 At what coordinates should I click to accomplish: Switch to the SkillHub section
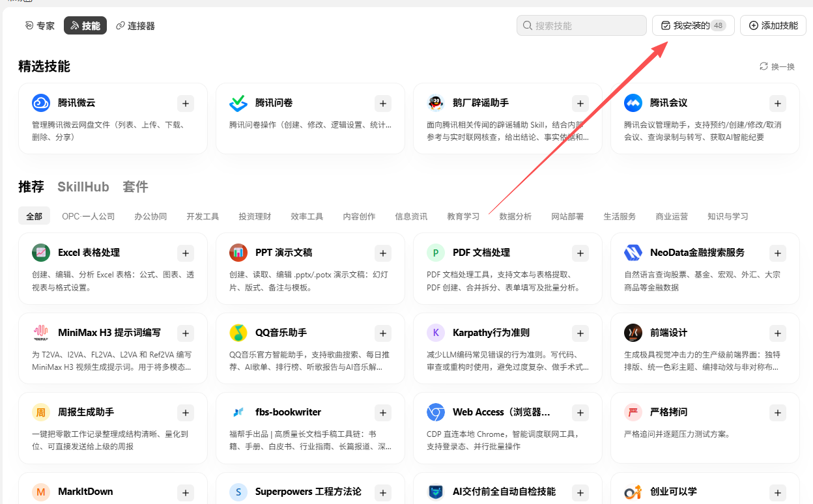tap(83, 187)
